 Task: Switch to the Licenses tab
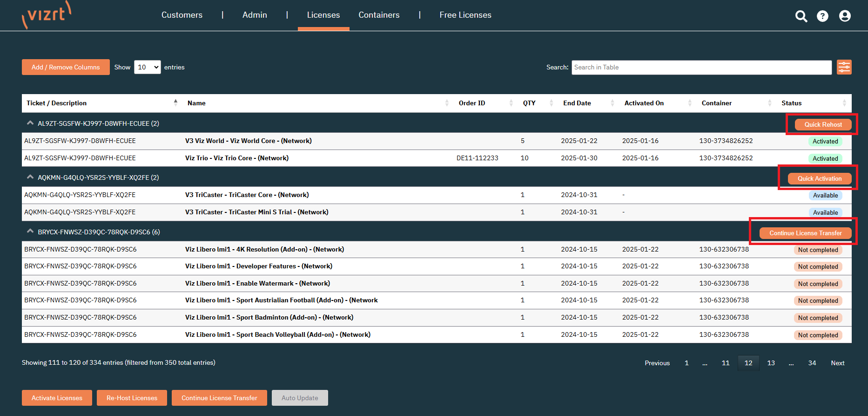click(323, 15)
